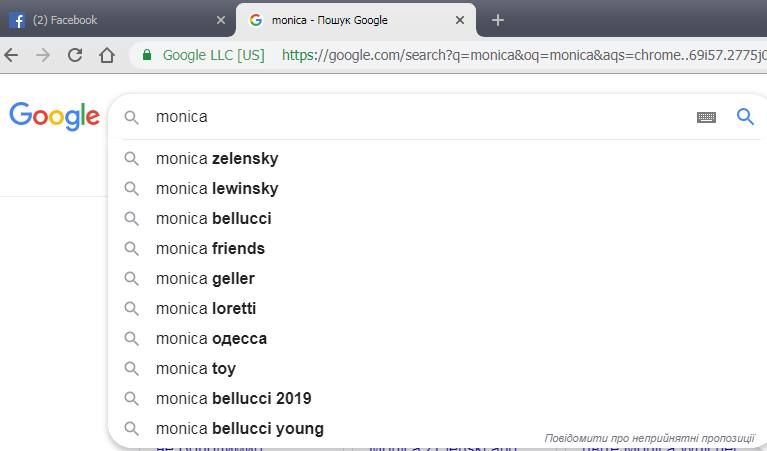Click the browser forward arrow button
The width and height of the screenshot is (767, 451).
tap(43, 55)
